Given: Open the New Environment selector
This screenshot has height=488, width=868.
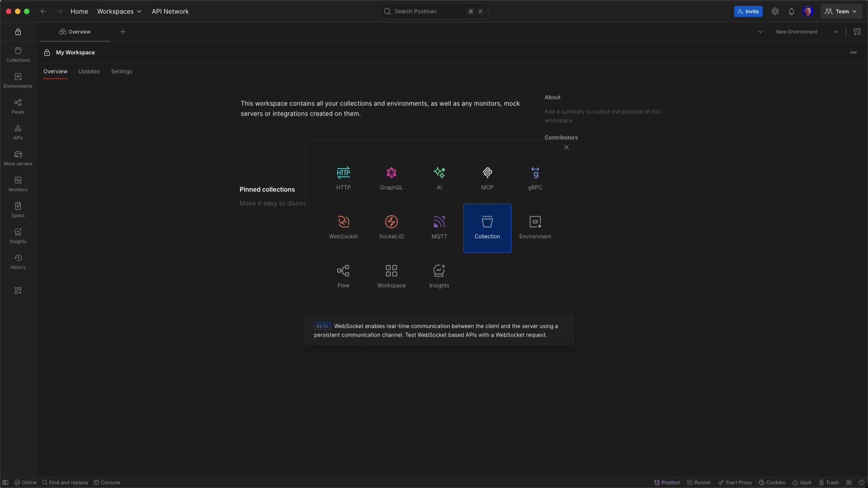Looking at the screenshot, I should tap(807, 32).
